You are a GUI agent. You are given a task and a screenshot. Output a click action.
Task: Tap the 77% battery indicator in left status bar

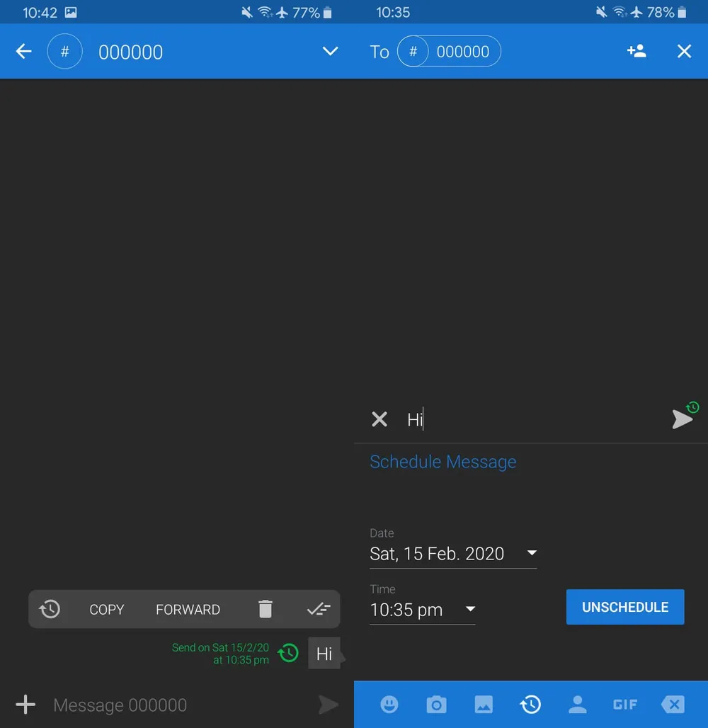(x=312, y=13)
